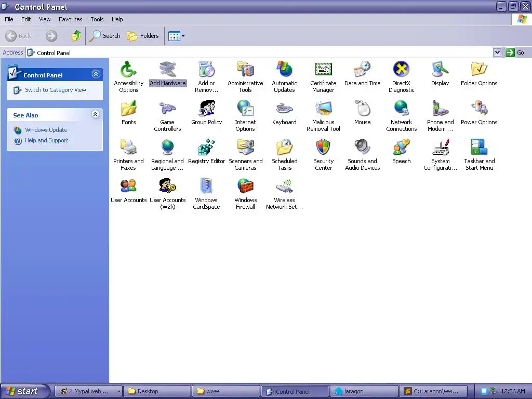Open Keyboard settings icon
This screenshot has height=399, width=532.
point(284,109)
